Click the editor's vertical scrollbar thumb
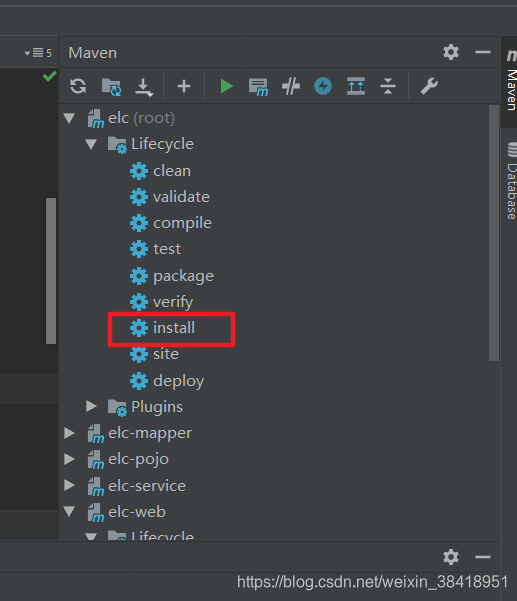The width and height of the screenshot is (517, 601). (51, 271)
